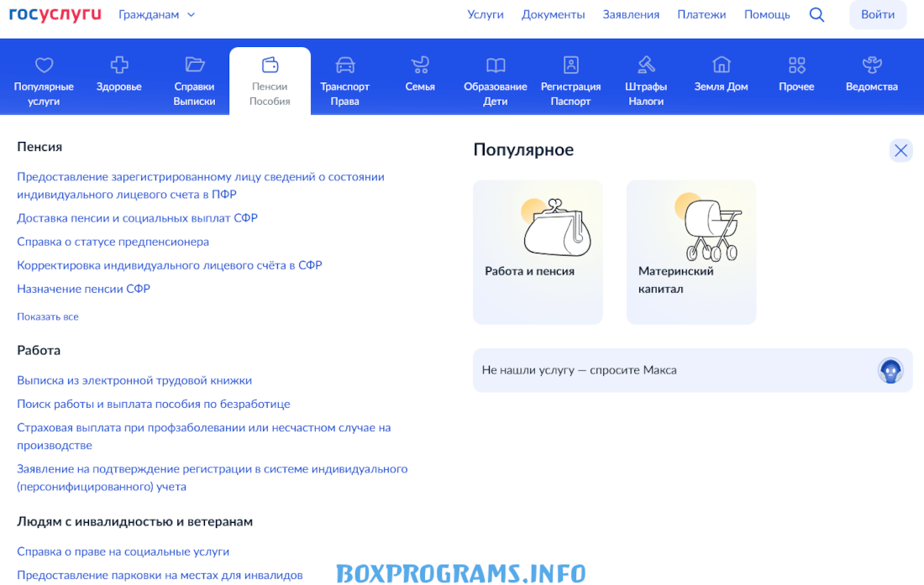Open the Госуслуги logo home link
Screen dimensions: 924x585
(x=55, y=14)
